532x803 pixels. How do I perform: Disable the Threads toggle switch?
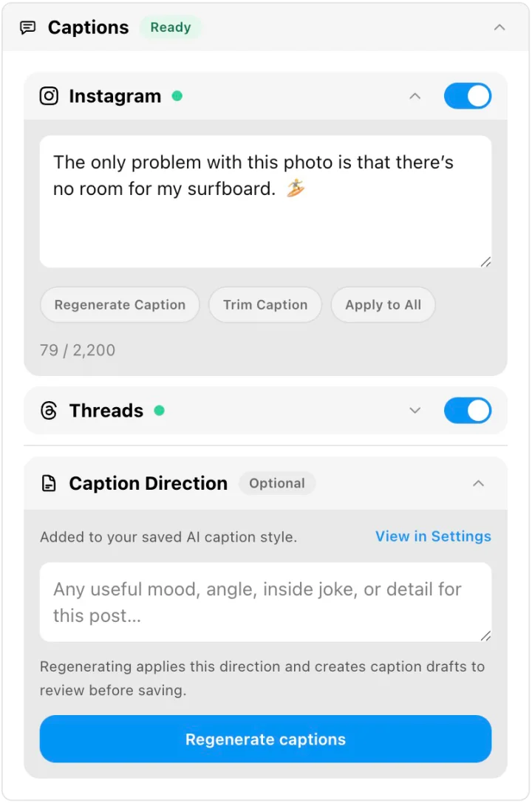tap(468, 410)
